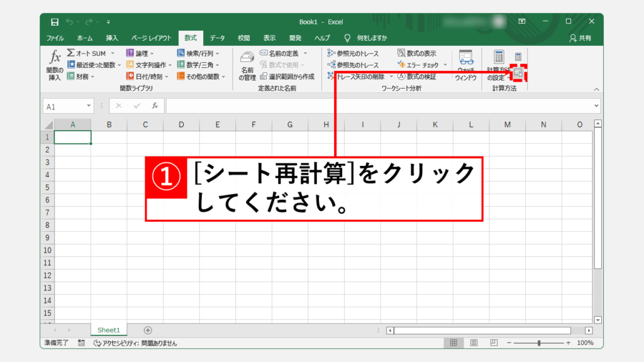Click 選択範囲から作成 (Create from Selection)

287,76
